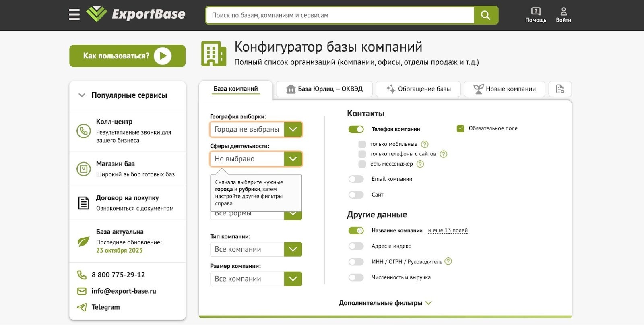This screenshot has height=325, width=644.
Task: Click the Договор на покупку document icon
Action: (x=84, y=203)
